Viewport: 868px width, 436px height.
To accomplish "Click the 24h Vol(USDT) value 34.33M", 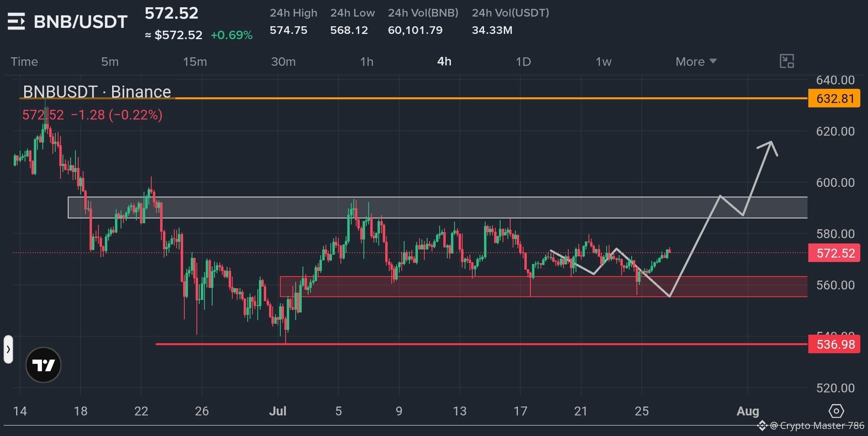I will (x=492, y=30).
